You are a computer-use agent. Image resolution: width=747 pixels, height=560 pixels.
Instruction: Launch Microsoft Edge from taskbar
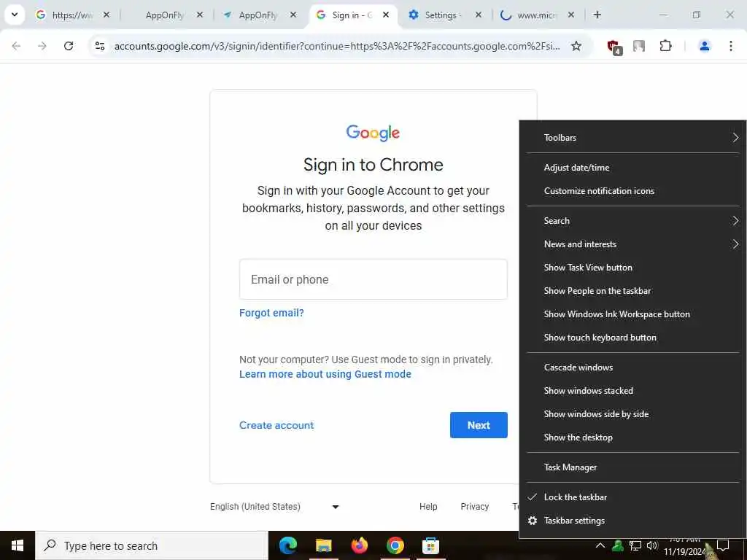click(x=287, y=545)
